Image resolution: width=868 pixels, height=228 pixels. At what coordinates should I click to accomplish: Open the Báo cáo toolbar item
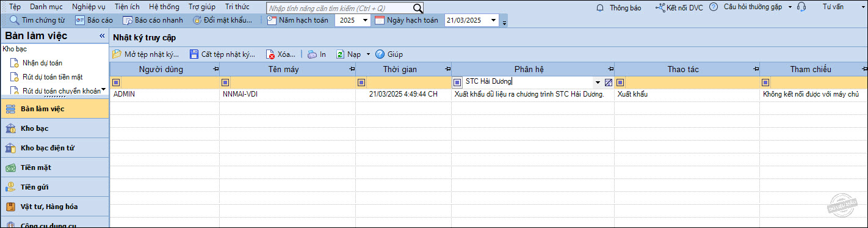(x=94, y=20)
